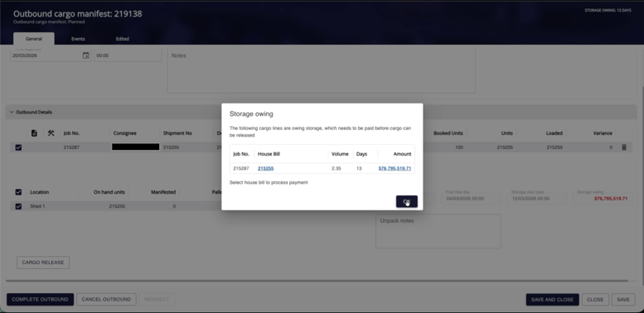
Task: Click the Volume column header
Action: [340, 154]
